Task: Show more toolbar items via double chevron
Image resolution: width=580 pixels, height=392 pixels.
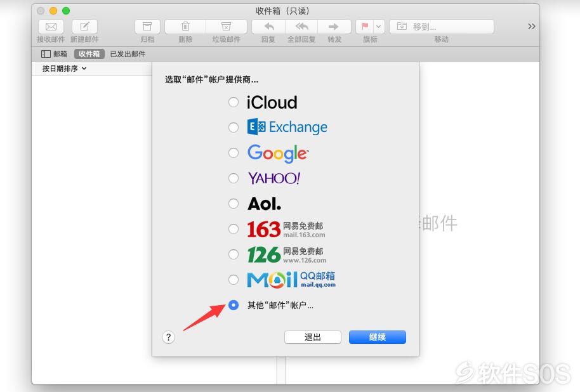Action: [x=532, y=26]
